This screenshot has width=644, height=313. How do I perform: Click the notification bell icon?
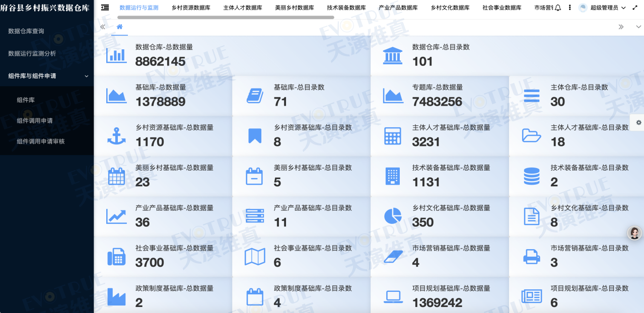[558, 8]
